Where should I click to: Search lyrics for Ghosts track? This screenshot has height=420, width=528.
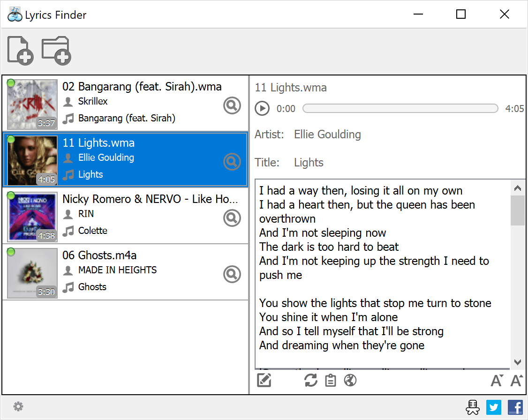(232, 274)
